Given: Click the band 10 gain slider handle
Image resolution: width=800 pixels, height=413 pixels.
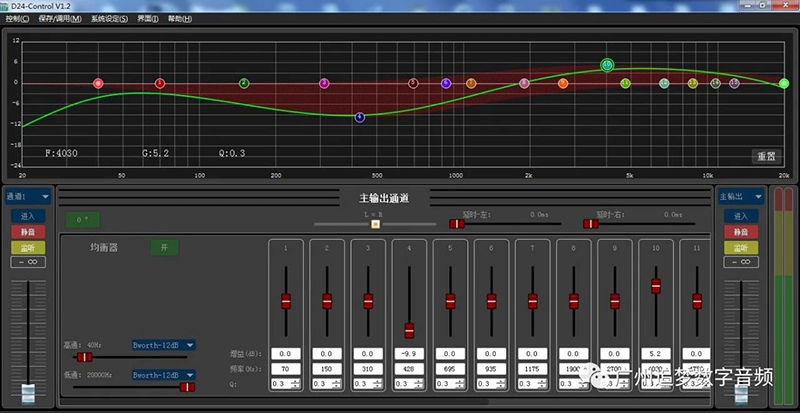Looking at the screenshot, I should pos(656,285).
